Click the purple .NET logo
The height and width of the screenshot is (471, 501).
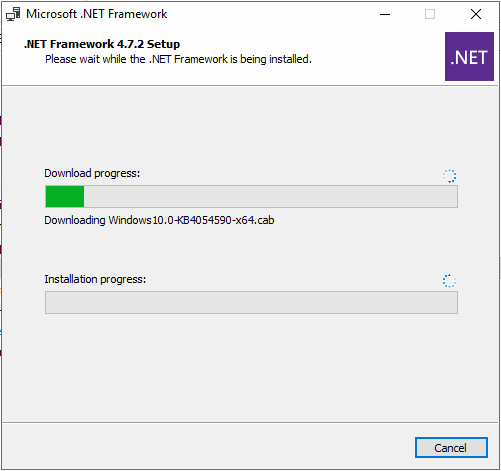click(x=469, y=56)
